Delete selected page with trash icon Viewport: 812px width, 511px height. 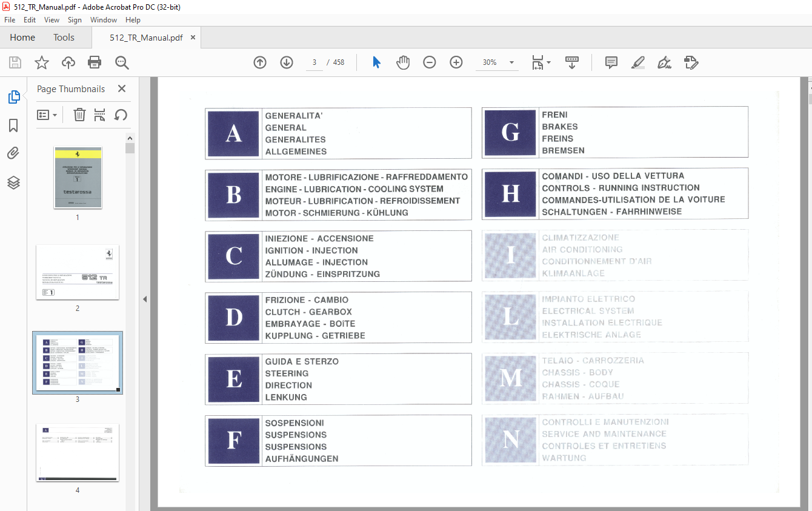click(x=79, y=115)
